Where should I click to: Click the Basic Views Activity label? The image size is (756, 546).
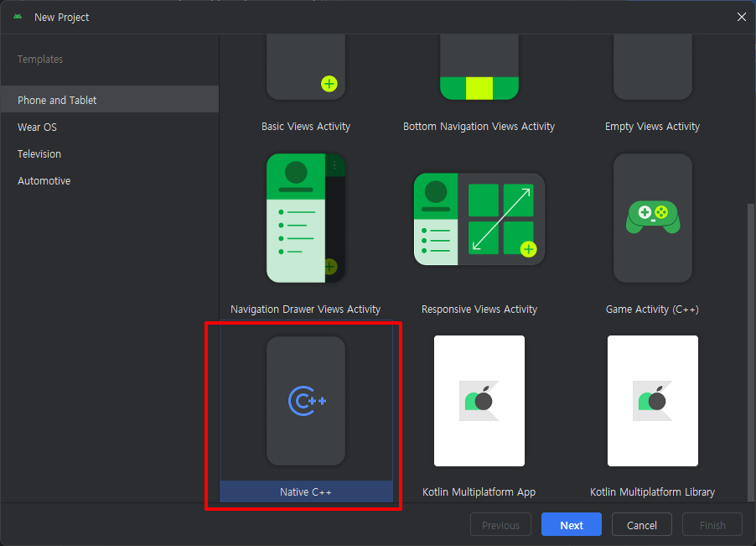[306, 127]
